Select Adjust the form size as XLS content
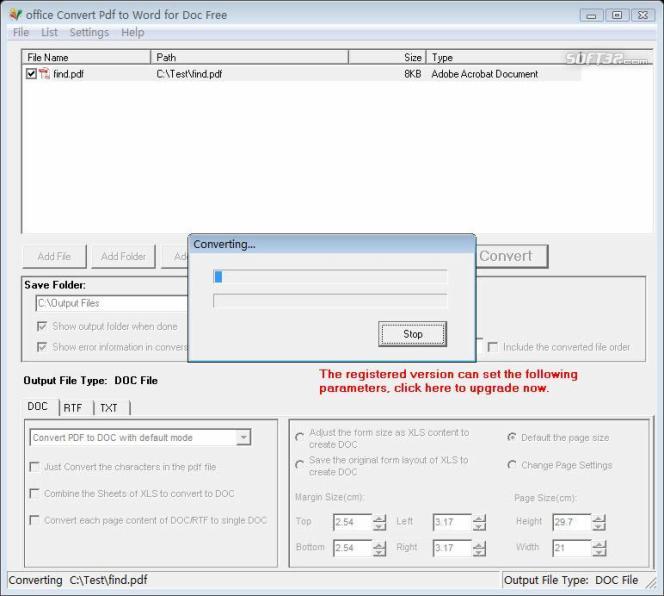The width and height of the screenshot is (664, 596). pyautogui.click(x=299, y=436)
